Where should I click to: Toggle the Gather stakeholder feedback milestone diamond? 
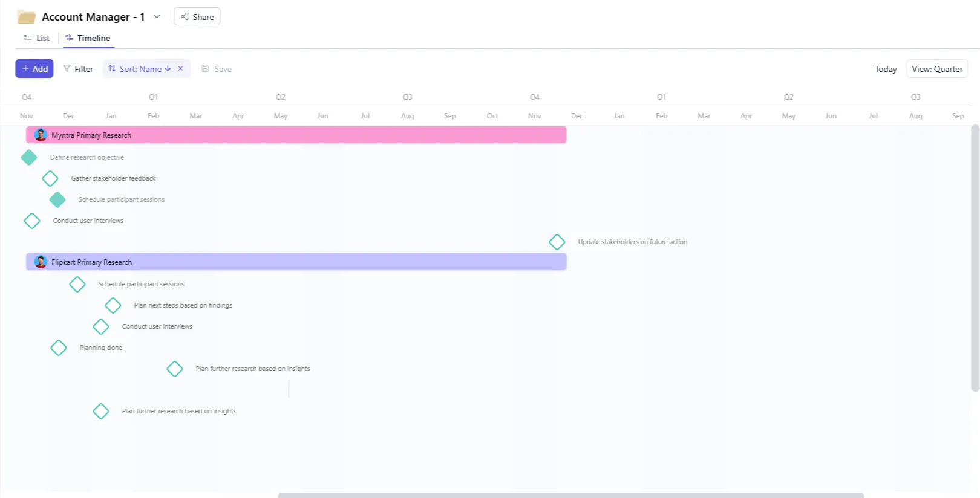pyautogui.click(x=50, y=179)
